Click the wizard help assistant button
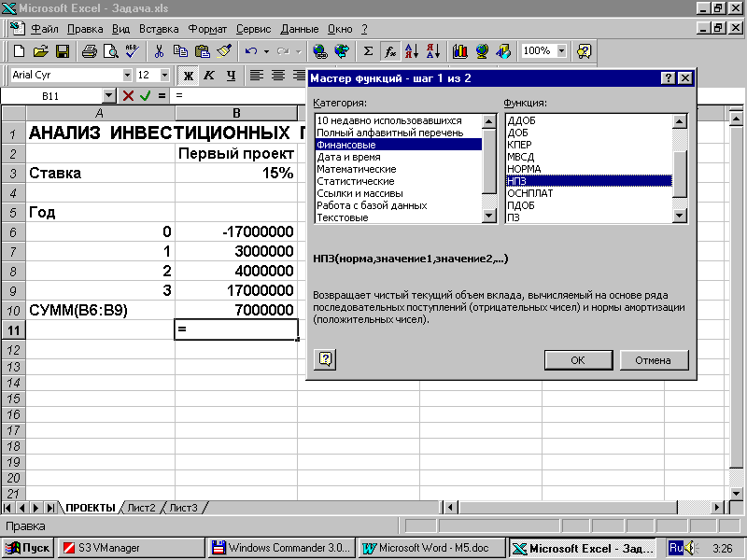Image resolution: width=747 pixels, height=560 pixels. click(325, 359)
